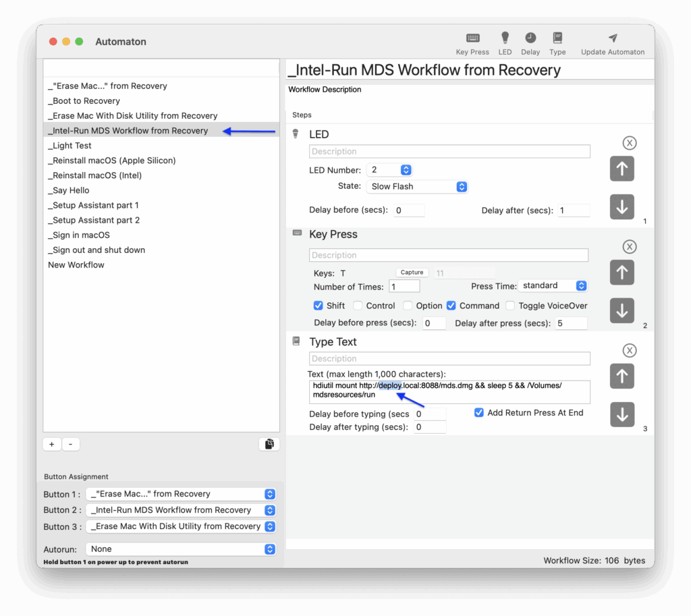Image resolution: width=691 pixels, height=616 pixels.
Task: Click the workflow title name field
Action: 470,70
